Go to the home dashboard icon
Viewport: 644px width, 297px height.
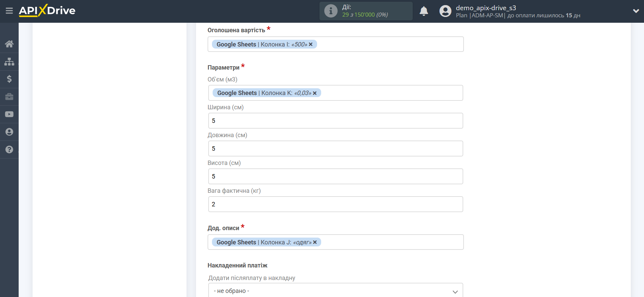coord(9,44)
